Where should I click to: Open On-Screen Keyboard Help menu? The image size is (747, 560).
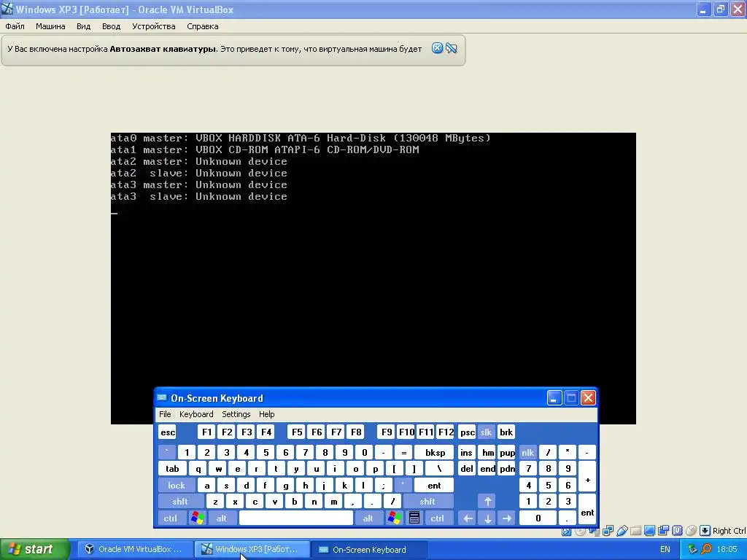pos(266,414)
